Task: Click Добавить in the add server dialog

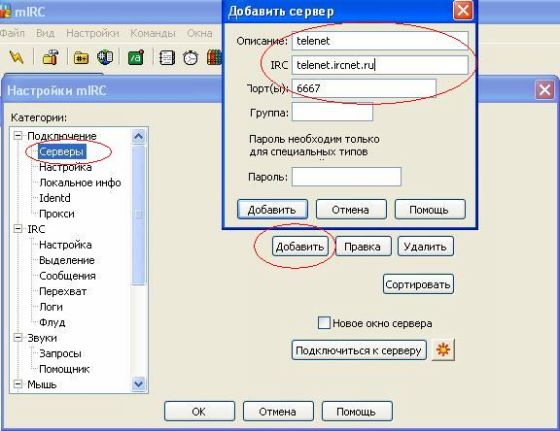Action: click(272, 209)
